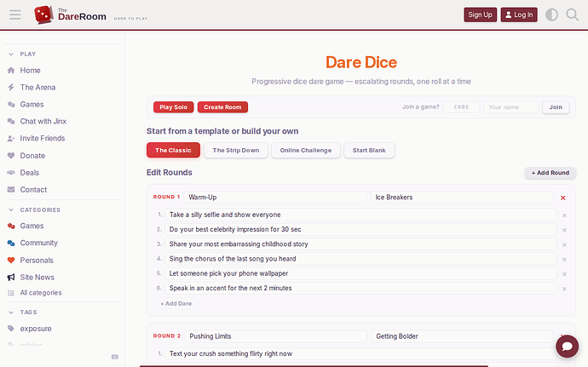Open Games in the PLAY section
Viewport: 588px width, 367px height.
click(32, 104)
